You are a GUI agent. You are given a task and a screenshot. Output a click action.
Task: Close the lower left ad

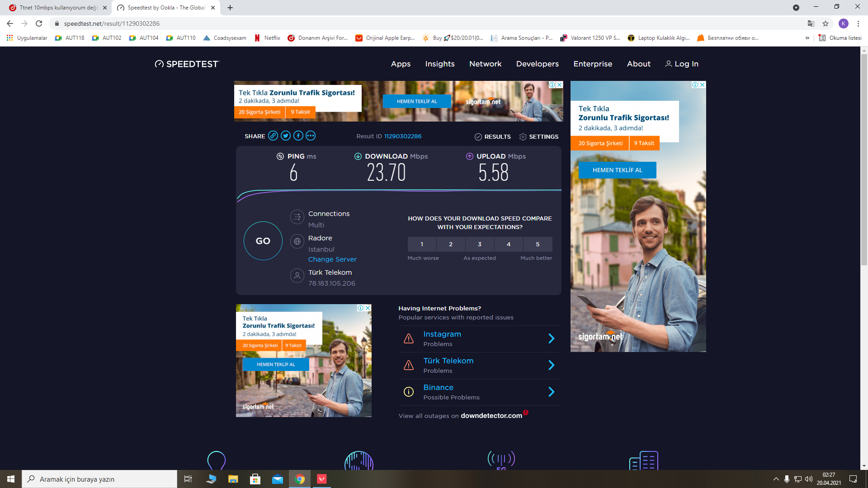click(x=368, y=308)
